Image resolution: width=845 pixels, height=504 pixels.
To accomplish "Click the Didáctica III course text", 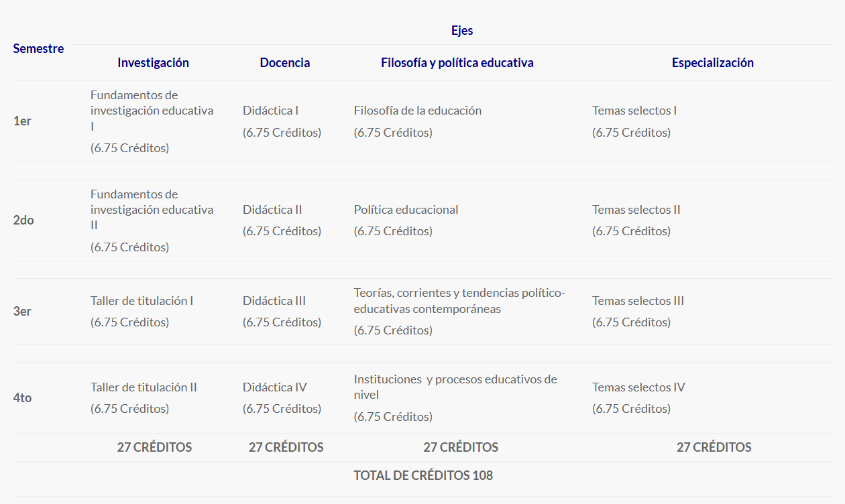I will point(274,301).
